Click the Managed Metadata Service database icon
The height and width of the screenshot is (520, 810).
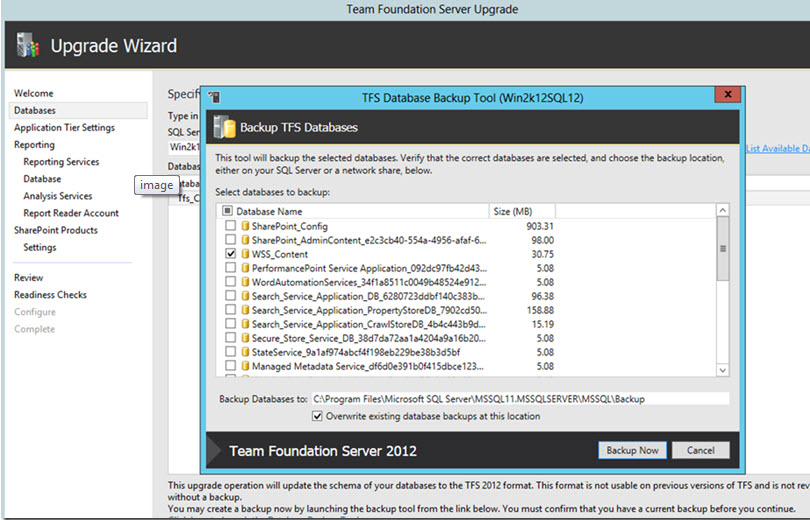245,366
